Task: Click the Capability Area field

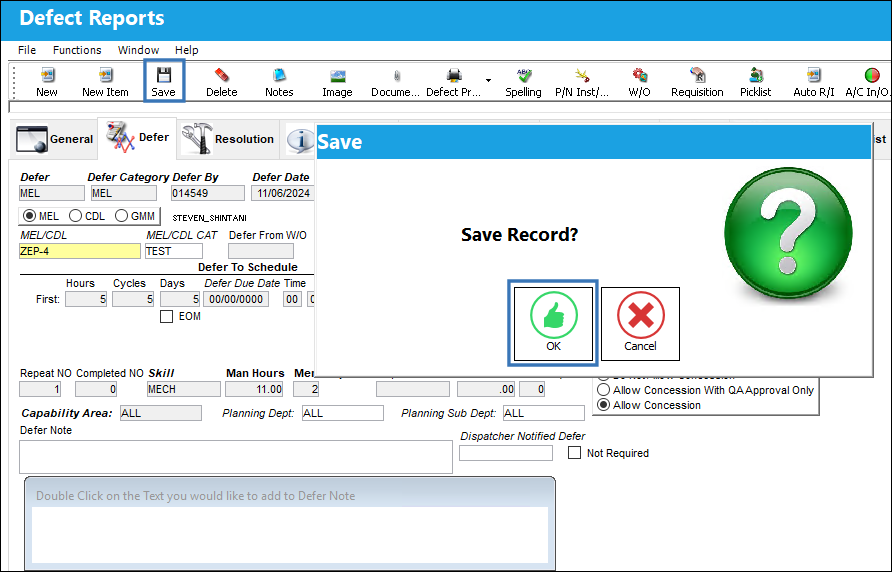Action: click(161, 413)
